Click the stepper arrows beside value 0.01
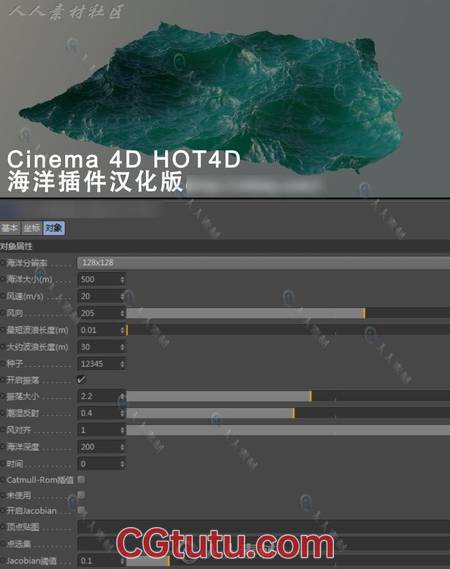 coord(123,330)
